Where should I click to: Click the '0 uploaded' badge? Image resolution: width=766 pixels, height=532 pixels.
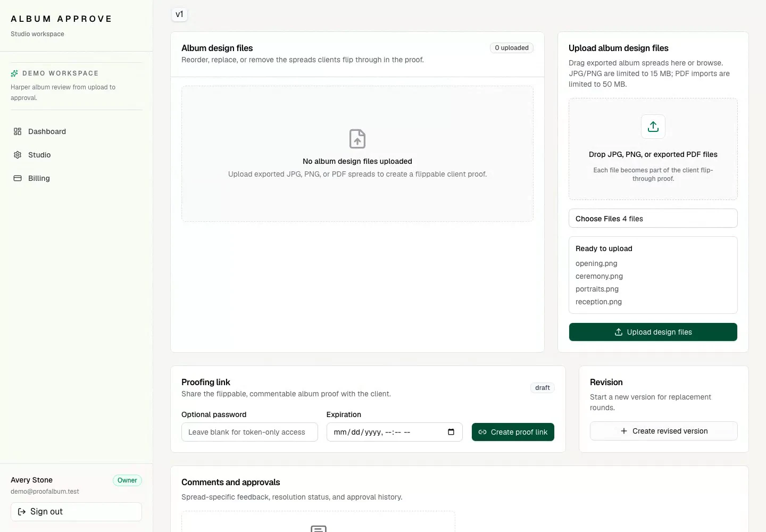(512, 48)
